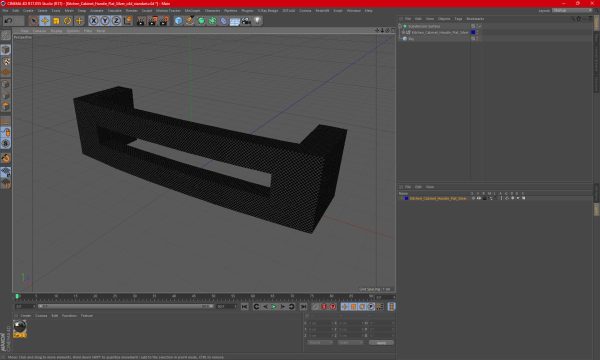Screen dimensions: 600x360
Task: Select the material thumbnail in material manager
Action: click(20, 329)
